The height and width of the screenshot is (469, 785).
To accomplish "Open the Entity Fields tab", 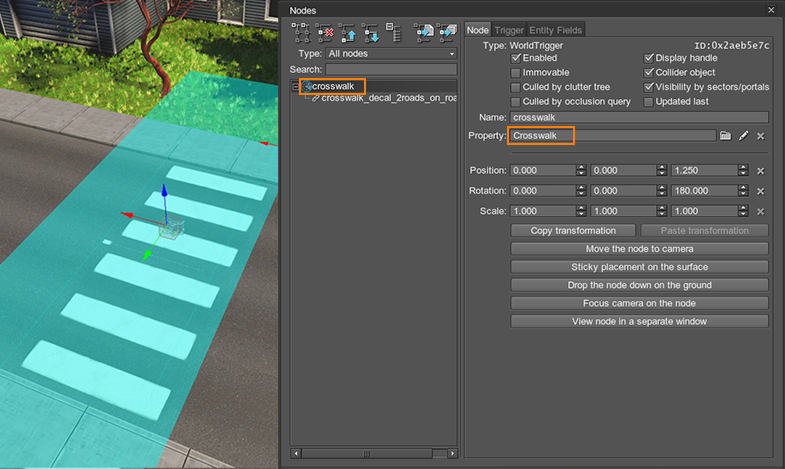I will (x=555, y=30).
